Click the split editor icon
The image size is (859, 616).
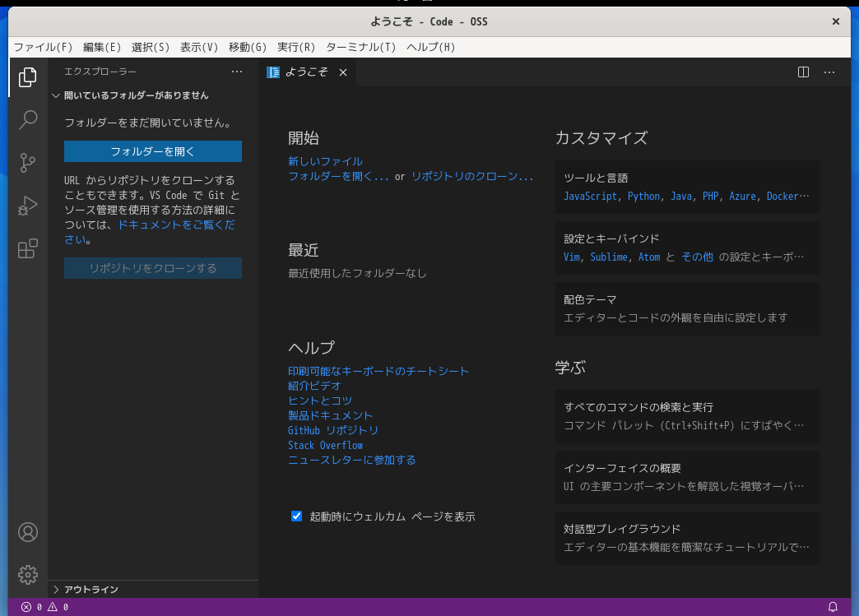point(803,72)
